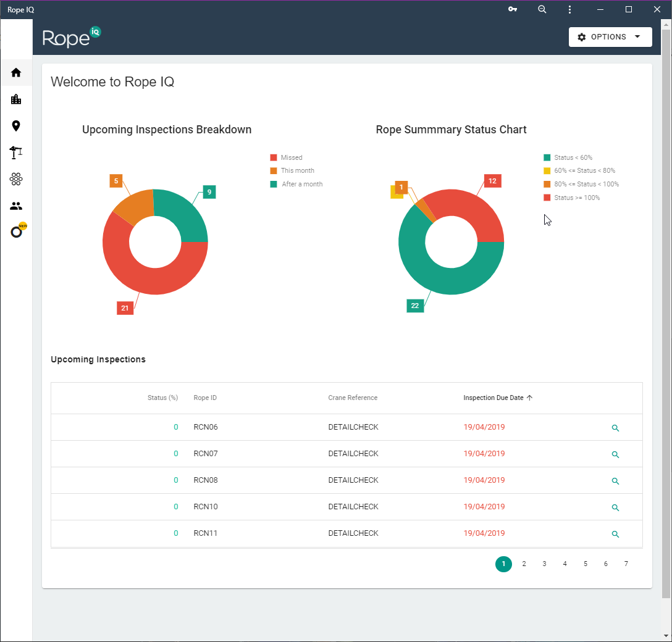
Task: Open the OPTIONS dropdown button
Action: (610, 37)
